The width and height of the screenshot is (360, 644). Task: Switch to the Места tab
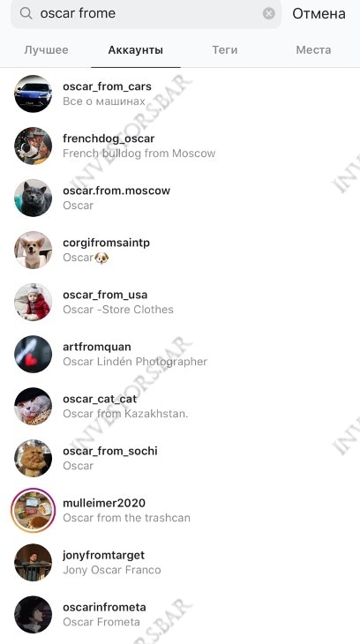313,50
